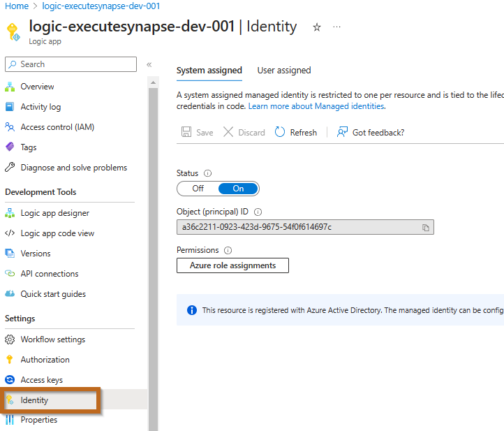Click the Object (principal) ID text field
504x431 pixels.
pos(305,227)
